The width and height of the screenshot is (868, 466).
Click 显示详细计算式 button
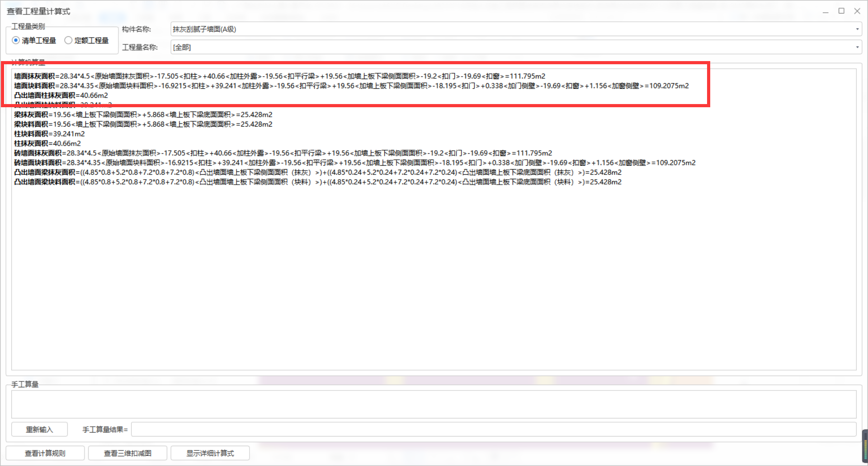click(210, 453)
